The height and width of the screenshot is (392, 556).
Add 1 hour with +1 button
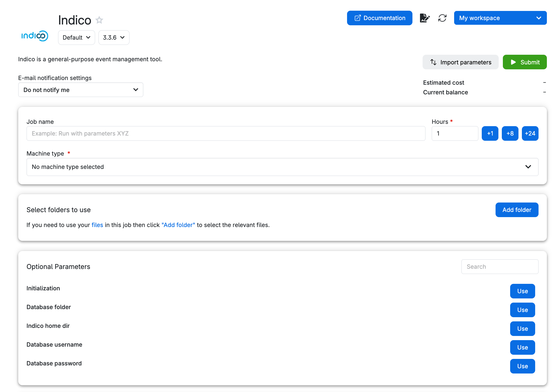(490, 133)
